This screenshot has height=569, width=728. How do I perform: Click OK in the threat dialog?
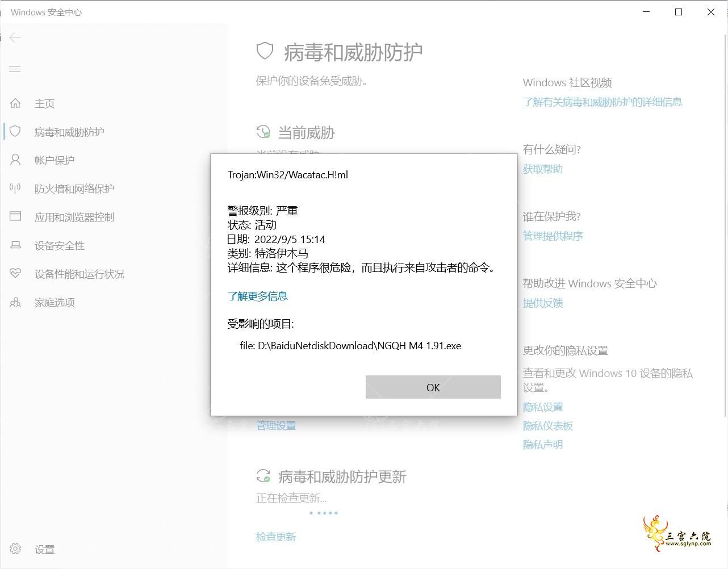[433, 387]
